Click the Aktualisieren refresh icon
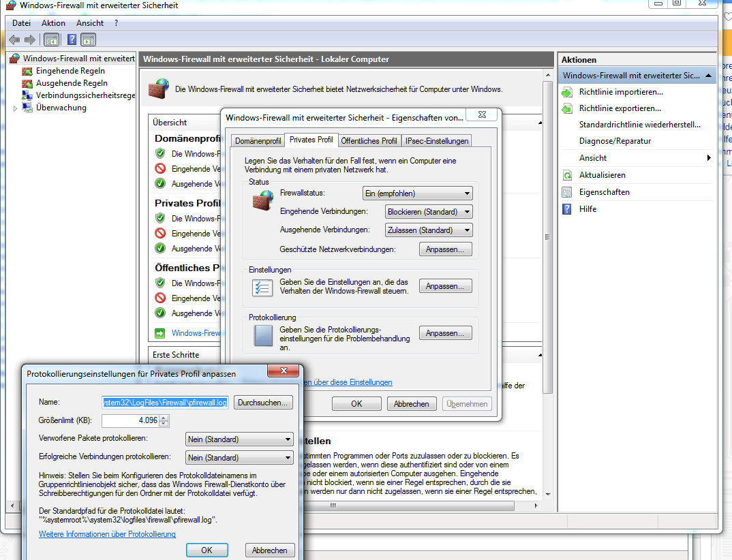The height and width of the screenshot is (560, 732). (x=567, y=176)
